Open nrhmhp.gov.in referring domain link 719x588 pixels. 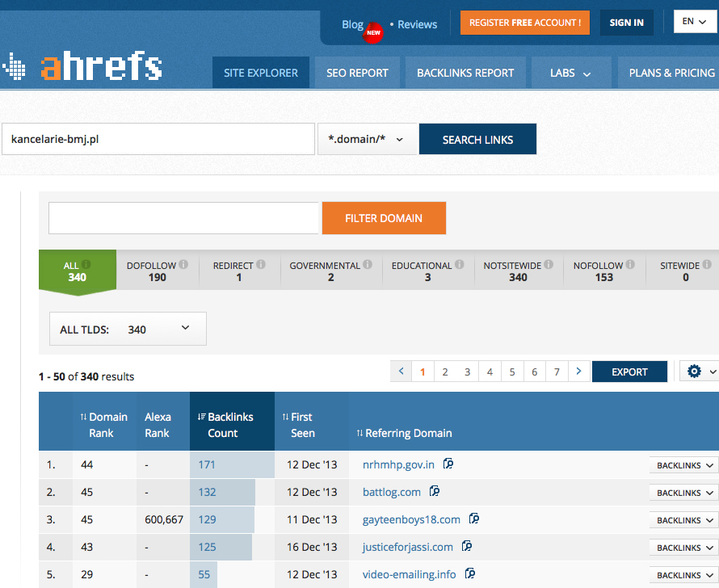click(x=398, y=464)
